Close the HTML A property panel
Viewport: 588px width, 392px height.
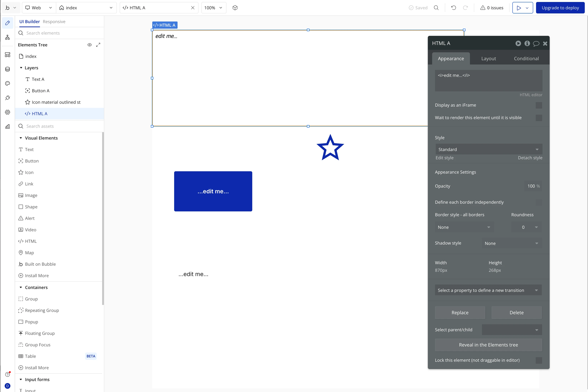coord(545,44)
